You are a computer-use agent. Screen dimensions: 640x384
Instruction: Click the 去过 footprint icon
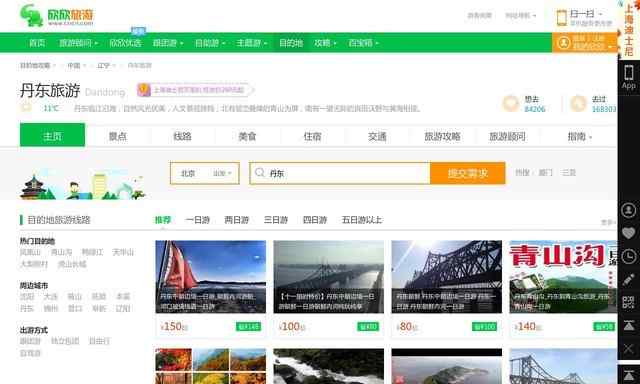click(x=578, y=104)
